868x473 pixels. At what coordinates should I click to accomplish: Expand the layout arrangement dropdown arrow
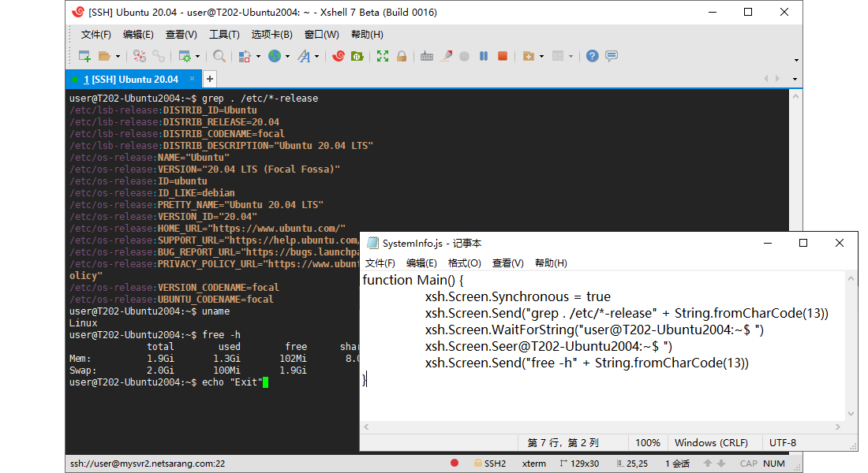(x=571, y=57)
